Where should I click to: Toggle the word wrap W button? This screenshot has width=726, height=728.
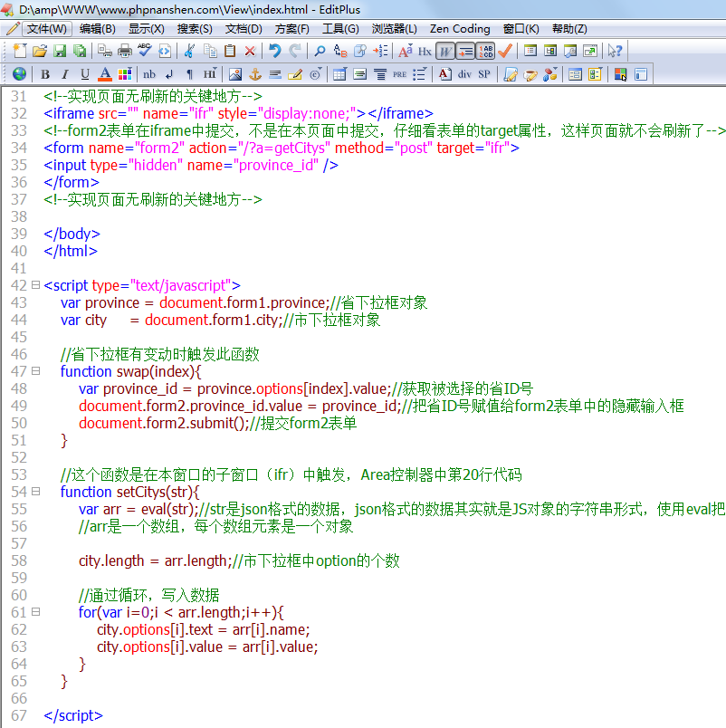445,51
